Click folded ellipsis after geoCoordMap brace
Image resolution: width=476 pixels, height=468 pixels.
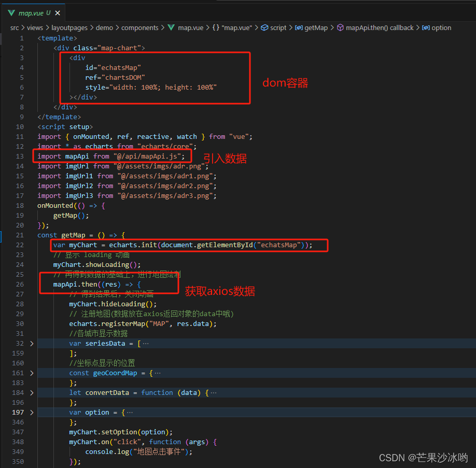(x=158, y=373)
